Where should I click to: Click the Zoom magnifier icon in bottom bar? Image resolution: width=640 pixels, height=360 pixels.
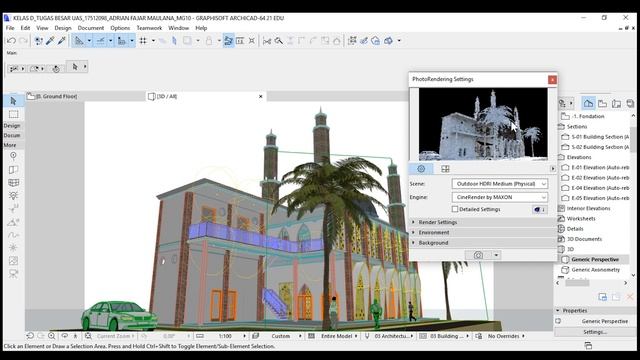[51, 336]
